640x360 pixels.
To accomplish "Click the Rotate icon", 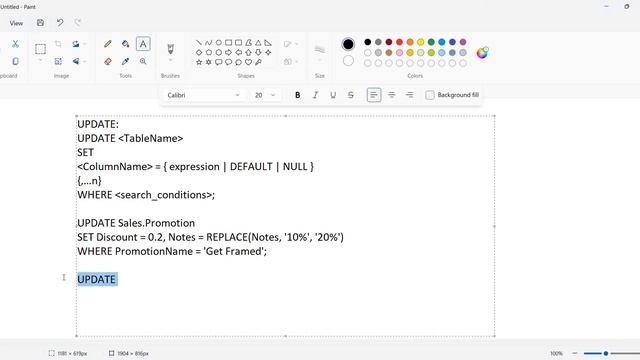I will pos(76,44).
